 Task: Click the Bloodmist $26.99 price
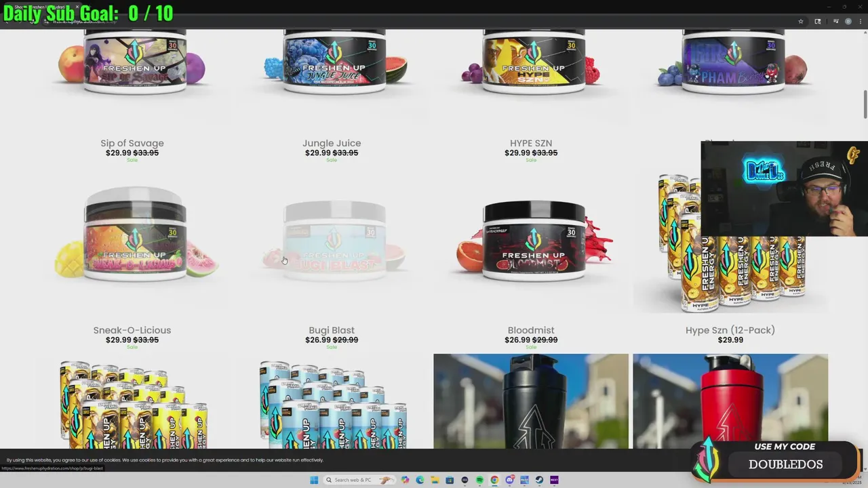pyautogui.click(x=517, y=340)
